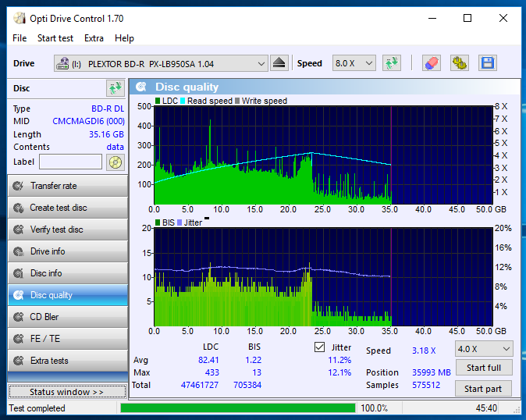
Task: Click the Test completed status text
Action: tap(37, 408)
